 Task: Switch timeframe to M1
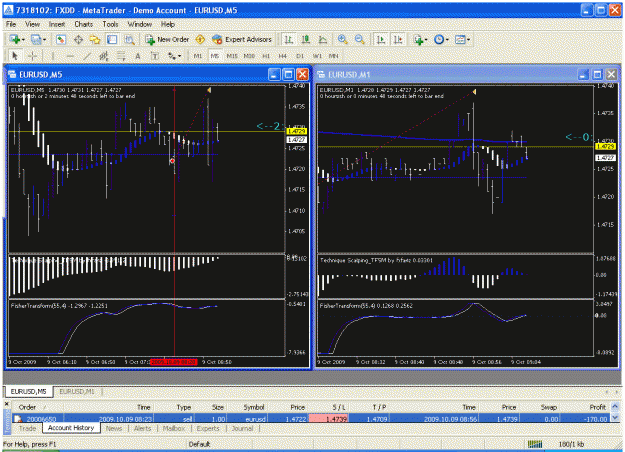pos(198,56)
